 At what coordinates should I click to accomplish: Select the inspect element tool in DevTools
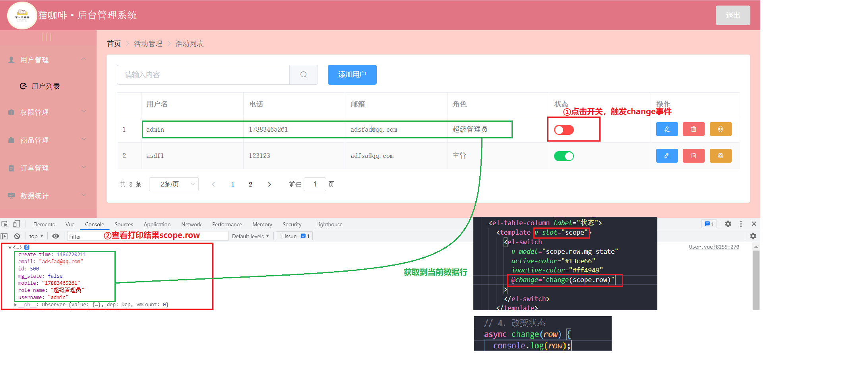(x=5, y=224)
